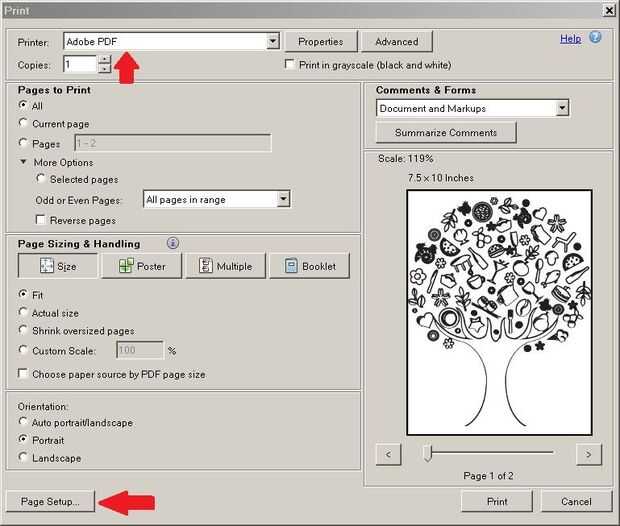Click the page preview slider handle
The image size is (620, 526).
(427, 453)
